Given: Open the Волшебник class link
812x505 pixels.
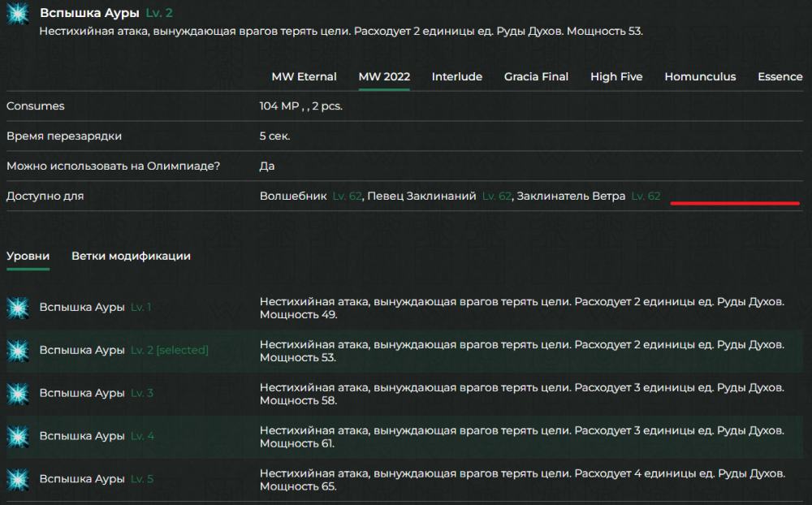Looking at the screenshot, I should [293, 196].
